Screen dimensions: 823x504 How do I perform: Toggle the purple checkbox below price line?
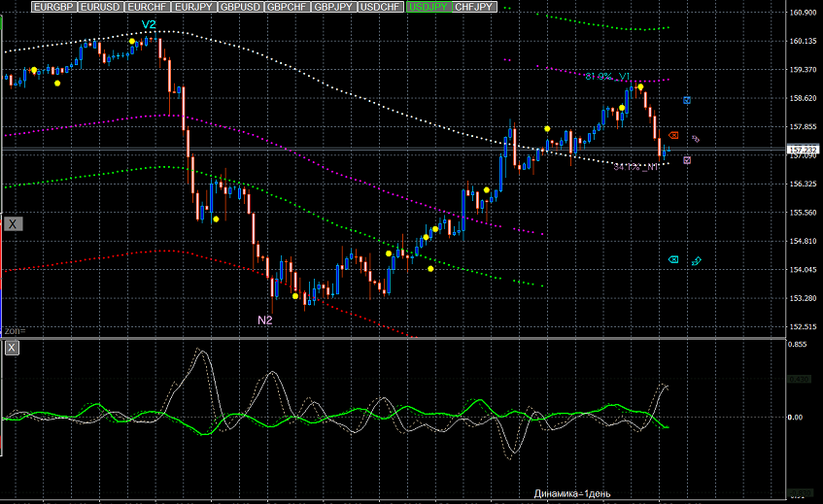pyautogui.click(x=687, y=160)
